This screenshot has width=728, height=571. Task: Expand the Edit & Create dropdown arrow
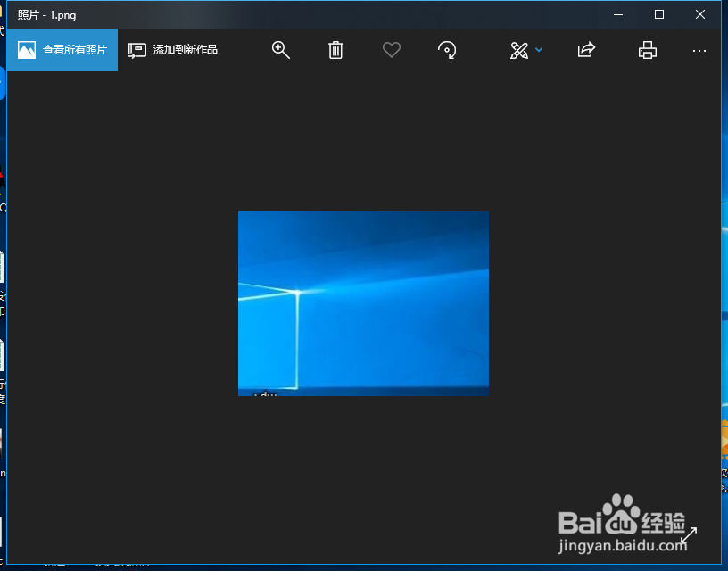[539, 49]
